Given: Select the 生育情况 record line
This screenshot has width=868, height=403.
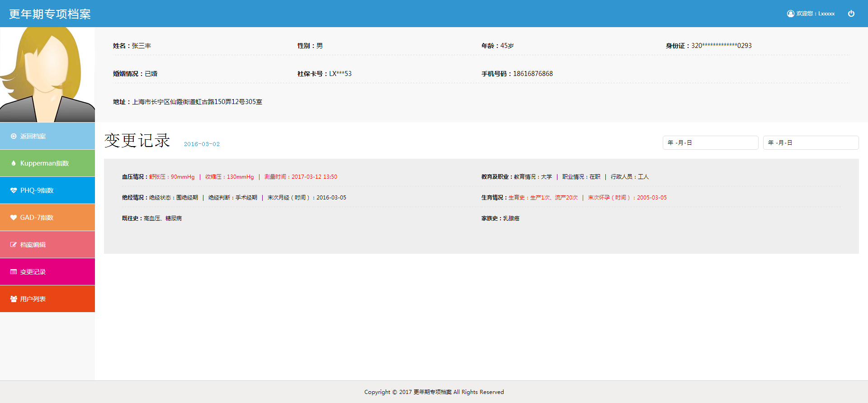Looking at the screenshot, I should click(573, 198).
